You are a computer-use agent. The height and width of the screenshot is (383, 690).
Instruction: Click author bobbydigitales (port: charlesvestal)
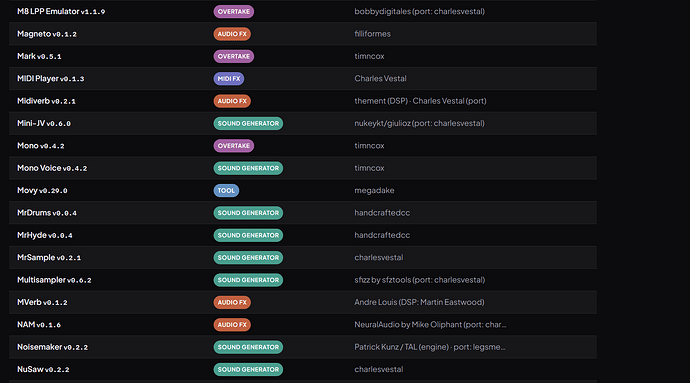pyautogui.click(x=419, y=11)
